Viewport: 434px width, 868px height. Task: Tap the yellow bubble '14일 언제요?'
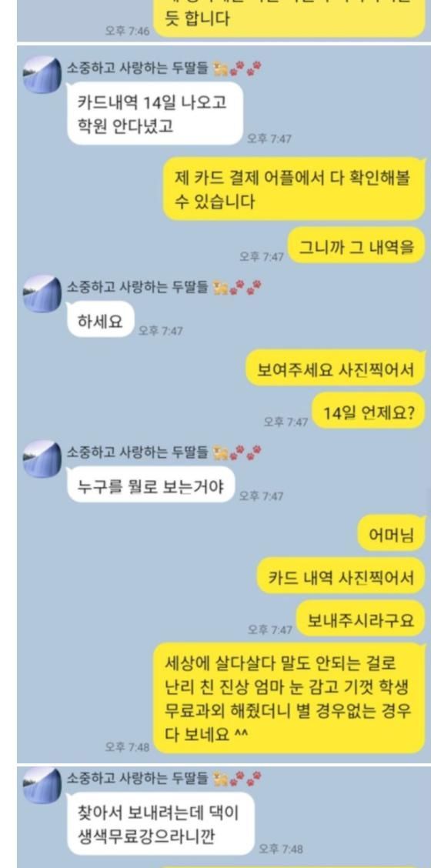pos(369,411)
